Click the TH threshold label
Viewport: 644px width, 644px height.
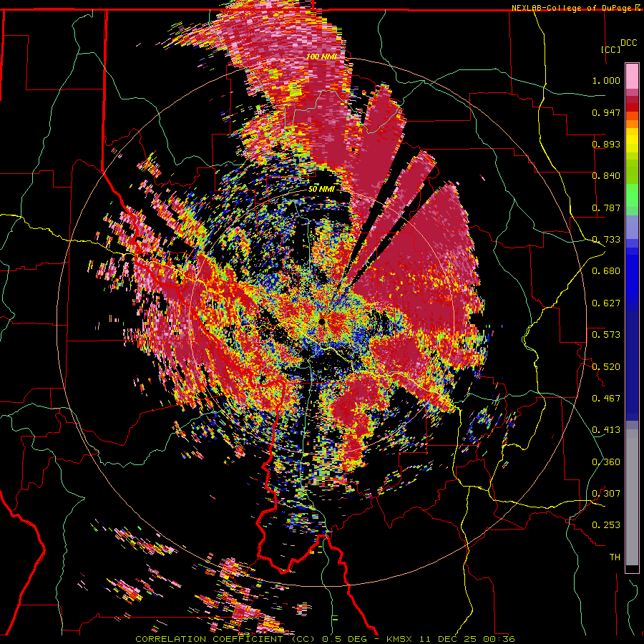pos(615,557)
